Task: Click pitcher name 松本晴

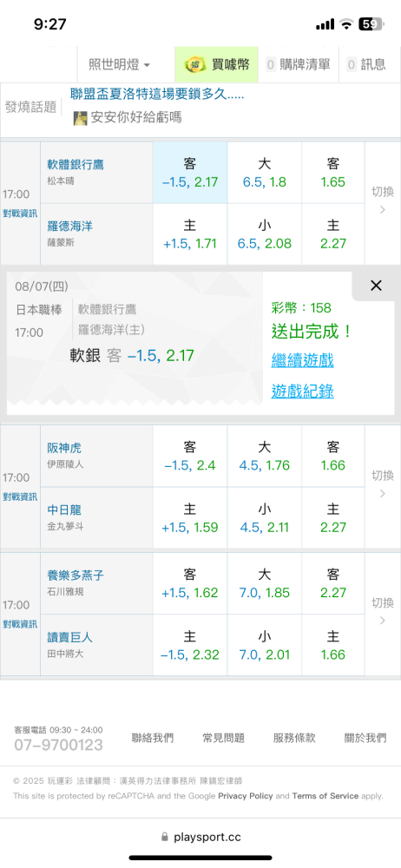Action: [61, 180]
